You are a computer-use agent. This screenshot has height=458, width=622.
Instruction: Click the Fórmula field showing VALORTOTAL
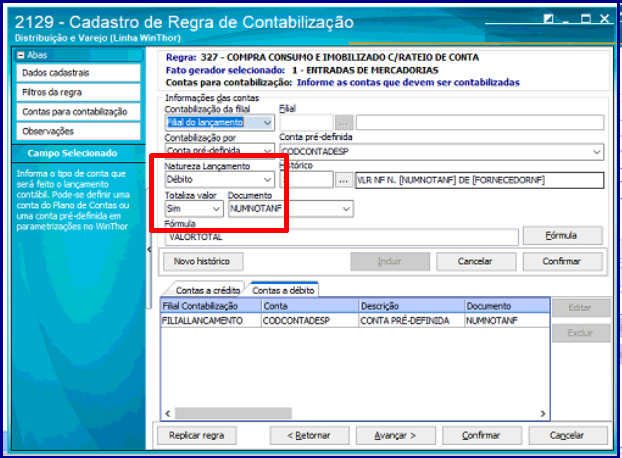coord(342,237)
